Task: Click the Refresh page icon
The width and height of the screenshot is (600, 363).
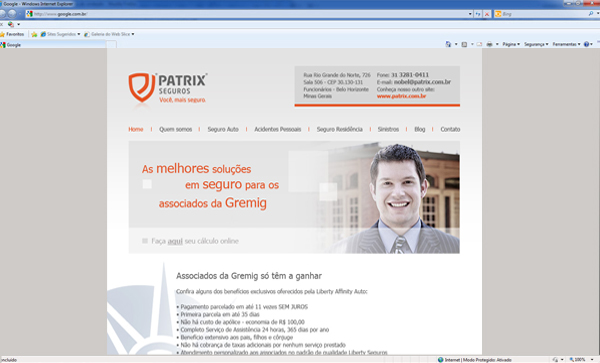Action: coord(478,14)
